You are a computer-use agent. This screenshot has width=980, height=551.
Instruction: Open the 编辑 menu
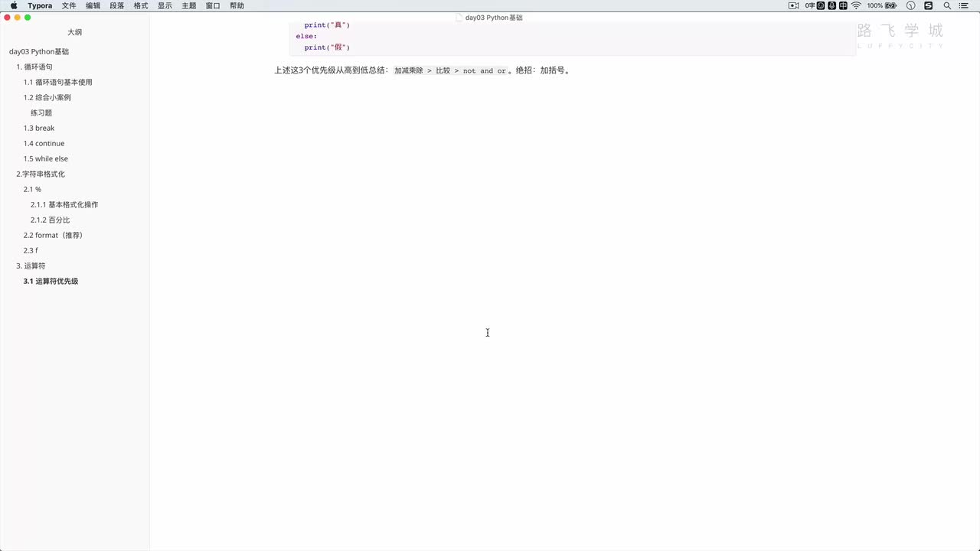[93, 5]
